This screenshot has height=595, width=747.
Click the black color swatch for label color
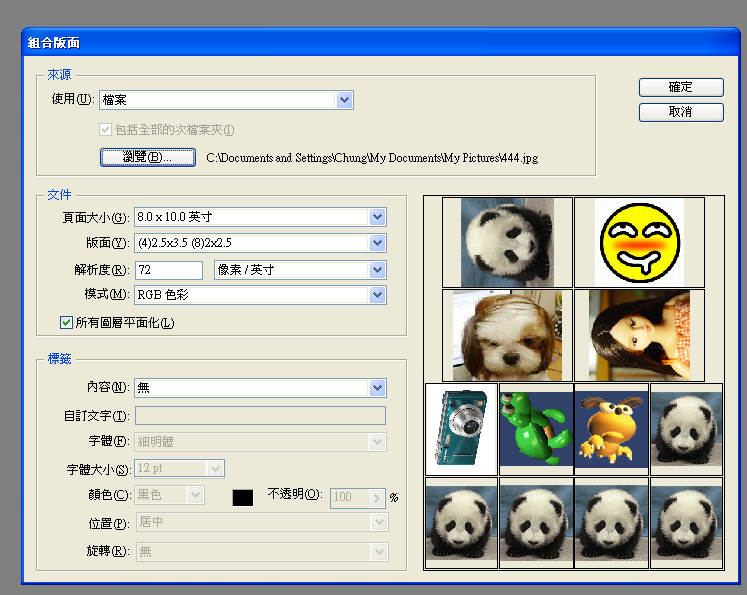[242, 497]
